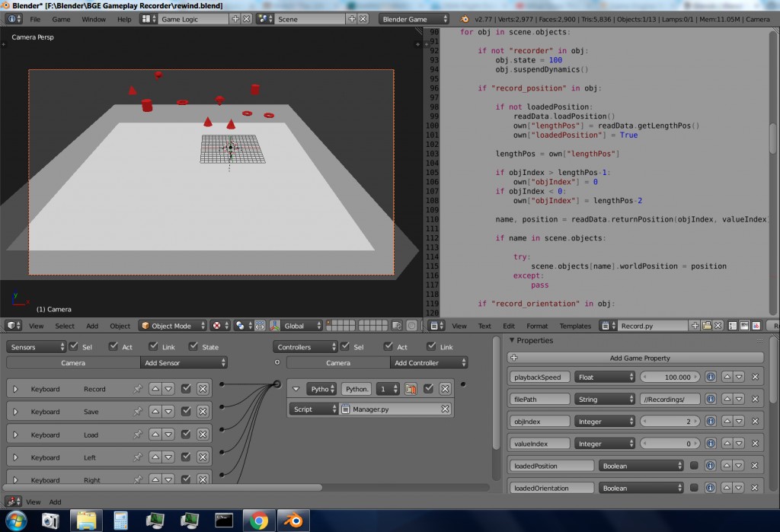
Task: Disable the Keyboard Save sensor checkbox
Action: 187,411
